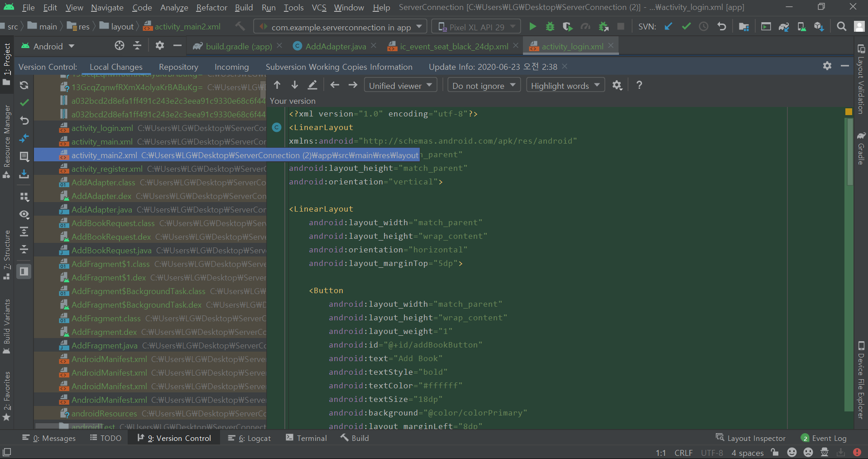868x459 pixels.
Task: Open Version Control panel settings gear
Action: coord(827,66)
